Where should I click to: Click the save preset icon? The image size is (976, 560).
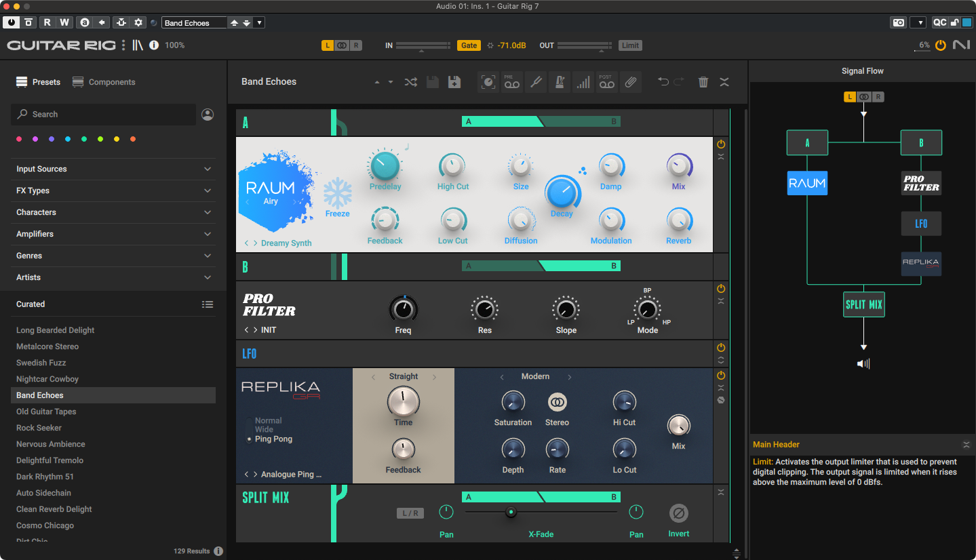point(432,82)
